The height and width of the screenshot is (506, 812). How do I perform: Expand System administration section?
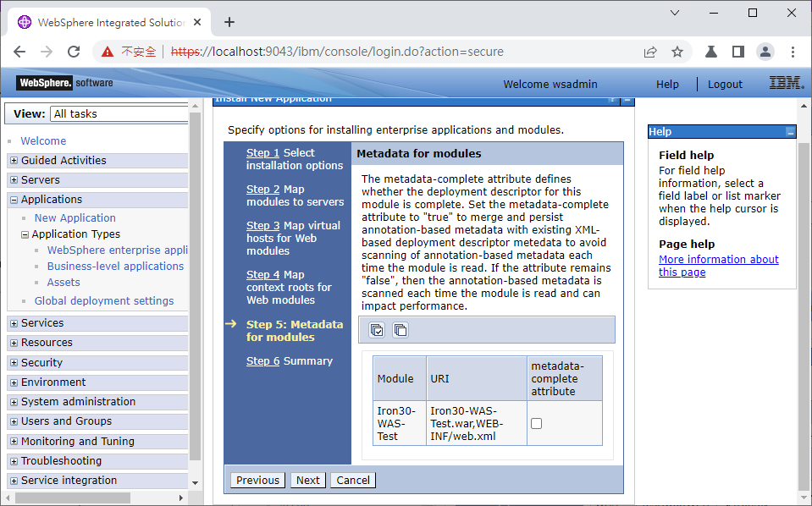click(x=14, y=402)
